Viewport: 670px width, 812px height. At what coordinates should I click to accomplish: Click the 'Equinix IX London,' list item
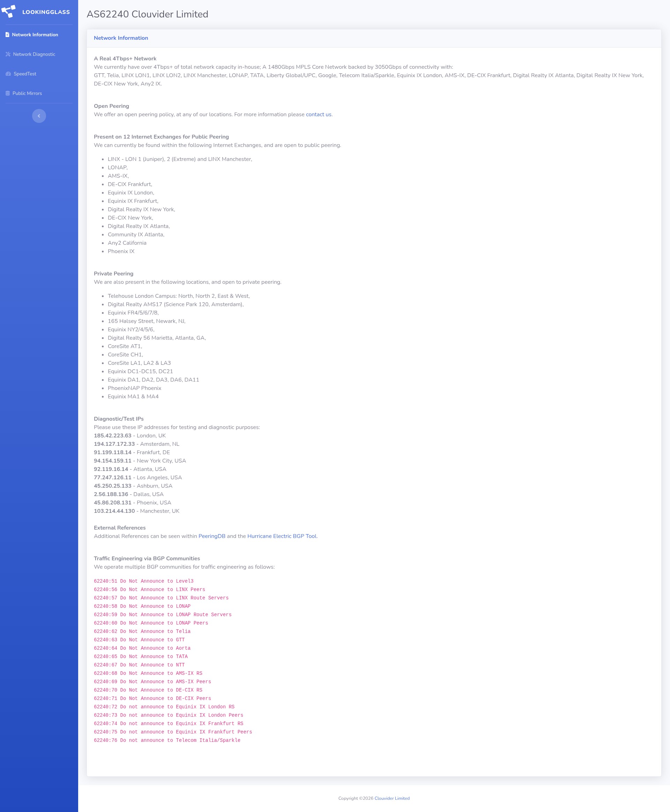(131, 193)
